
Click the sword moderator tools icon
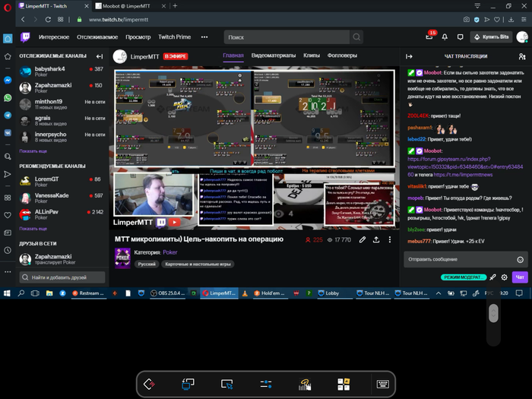492,277
